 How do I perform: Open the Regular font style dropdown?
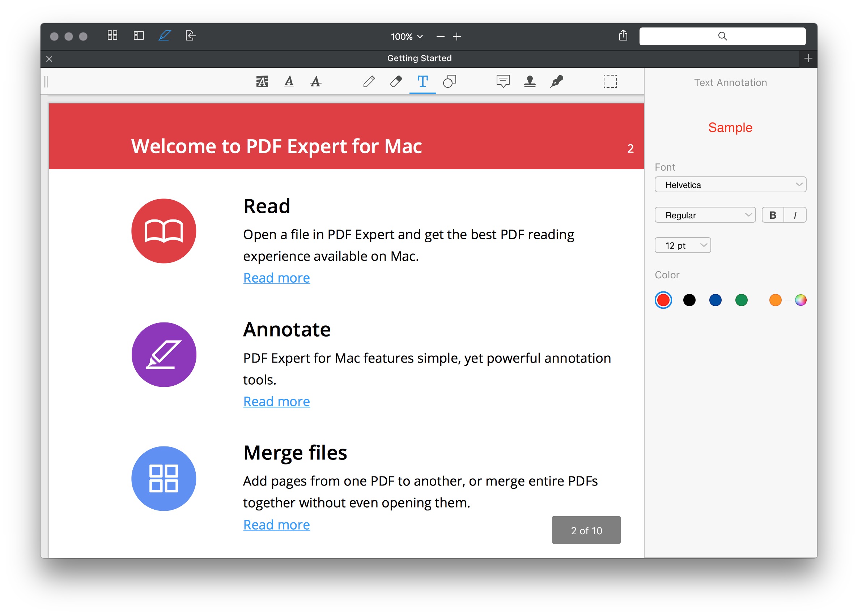point(705,215)
